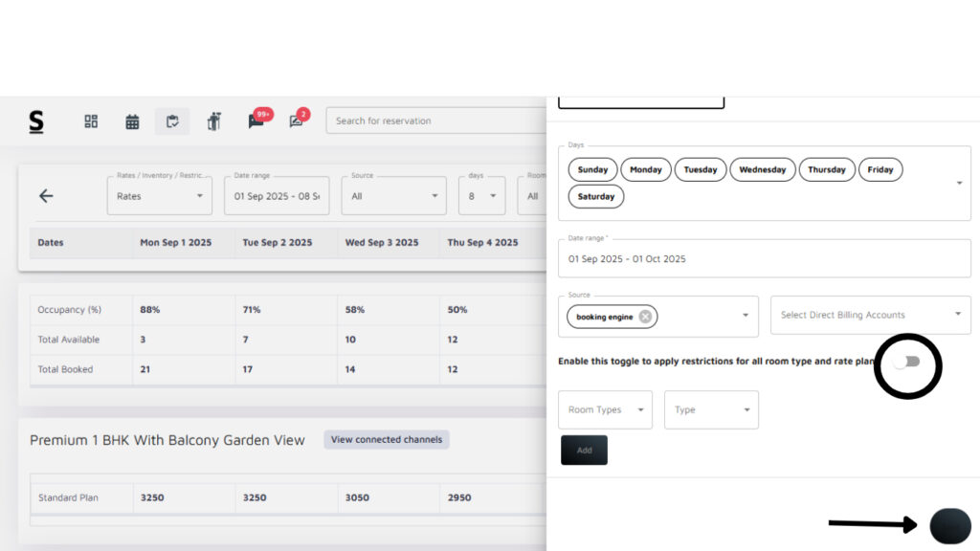Click View connected channels
The image size is (980, 551).
(x=387, y=439)
